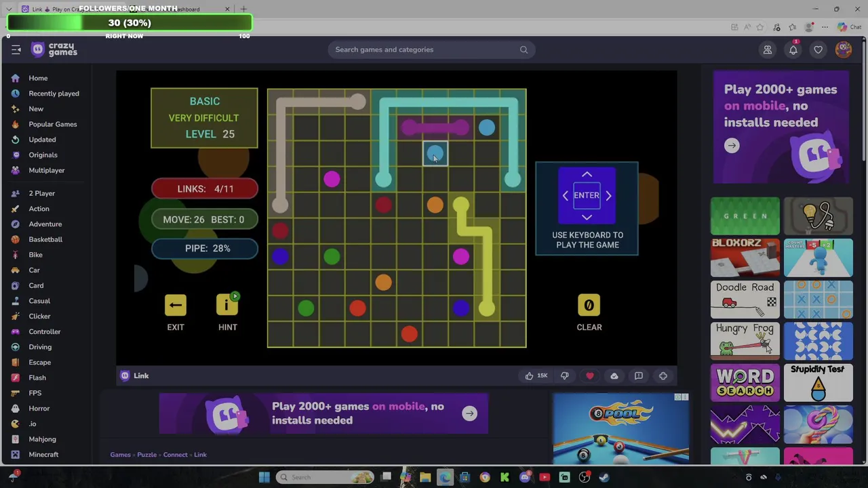The width and height of the screenshot is (868, 488).
Task: Open the user avatar menu
Action: click(844, 49)
